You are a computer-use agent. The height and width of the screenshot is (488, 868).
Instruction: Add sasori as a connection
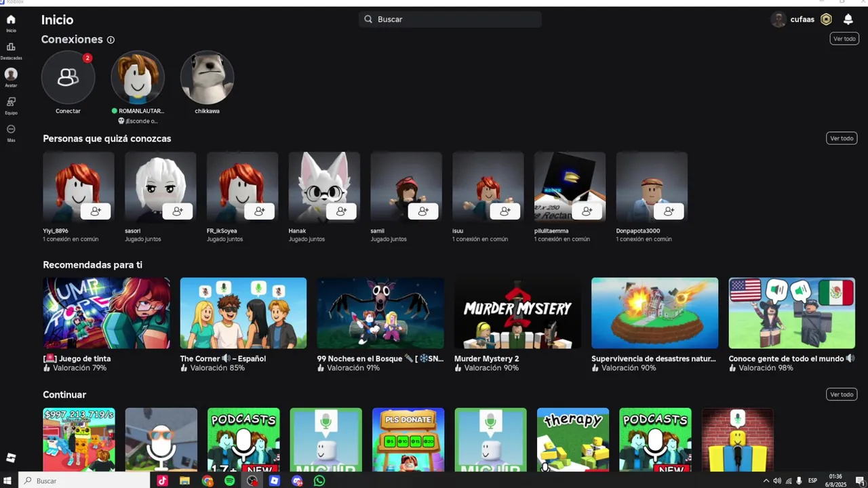pos(178,211)
